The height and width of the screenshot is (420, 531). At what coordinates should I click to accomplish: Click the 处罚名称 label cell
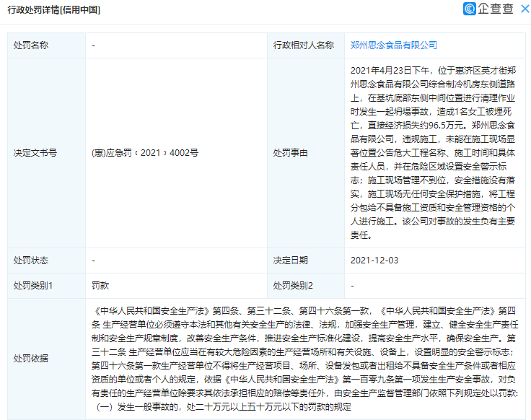coord(46,45)
